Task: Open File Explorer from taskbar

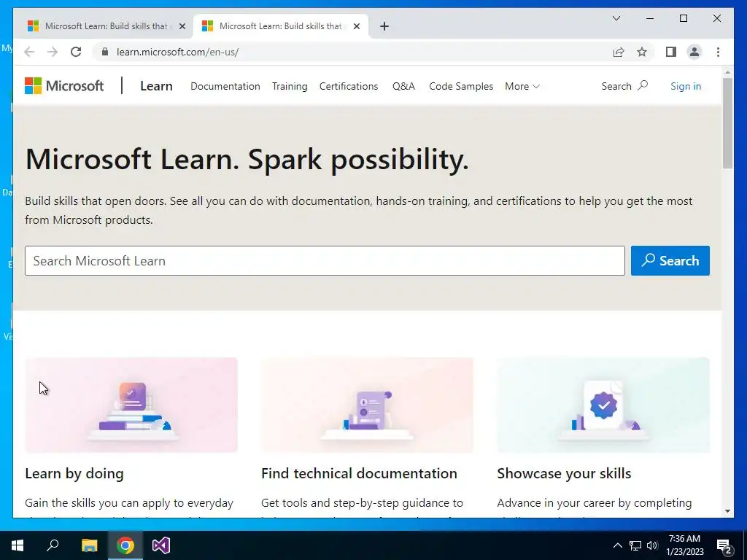Action: click(89, 545)
